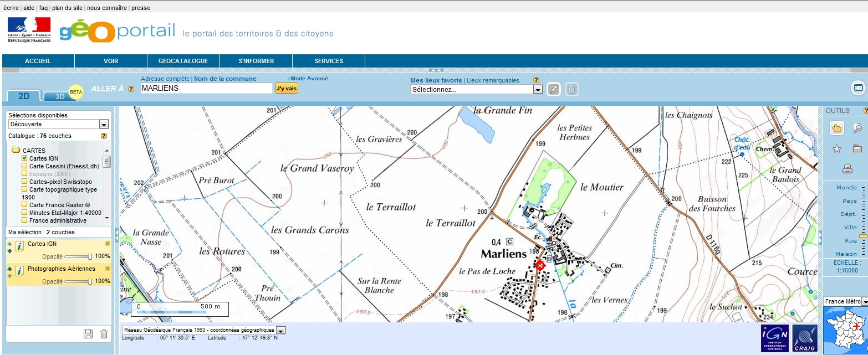Click the nous connaître link
Viewport: 868px width, 355px height.
point(107,8)
